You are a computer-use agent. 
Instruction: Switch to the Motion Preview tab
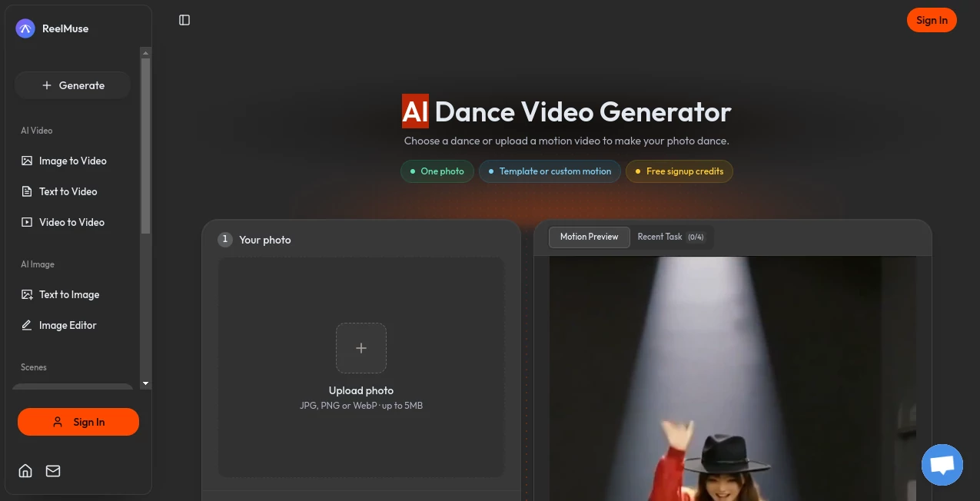pyautogui.click(x=590, y=237)
